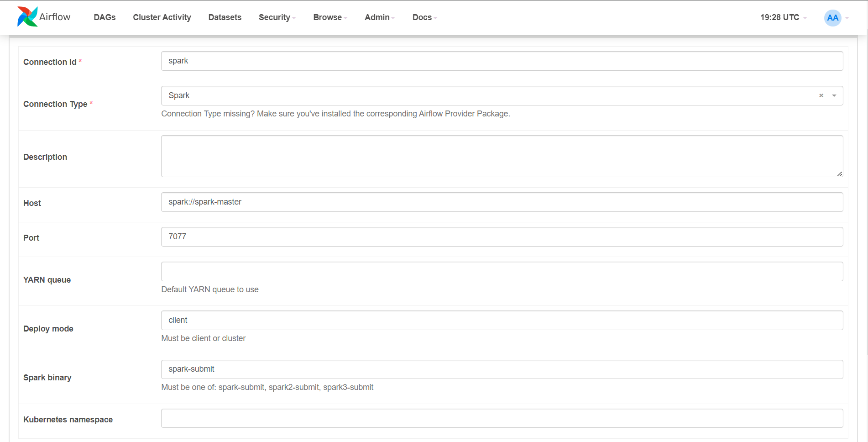Screen dimensions: 868x442
Task: Click the Kubernetes namespace field
Action: [x=502, y=418]
